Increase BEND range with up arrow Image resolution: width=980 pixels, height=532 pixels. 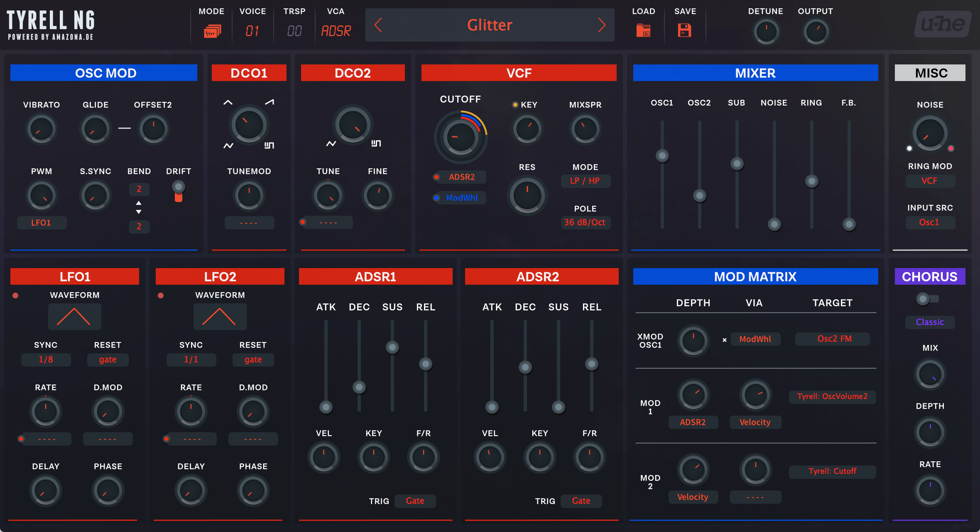[x=139, y=203]
